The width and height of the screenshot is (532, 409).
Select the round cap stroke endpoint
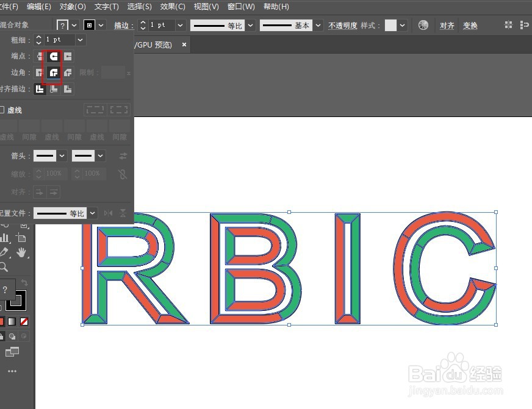54,56
